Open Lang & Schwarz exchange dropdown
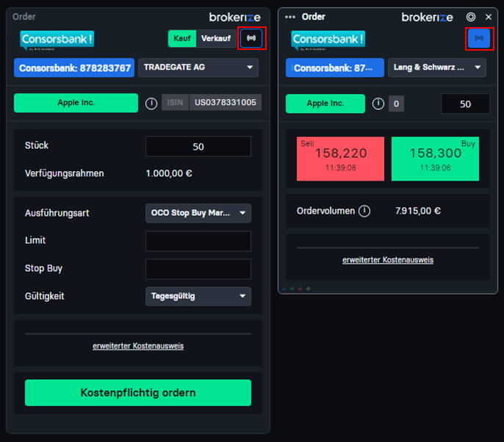The width and height of the screenshot is (504, 442). [x=437, y=68]
